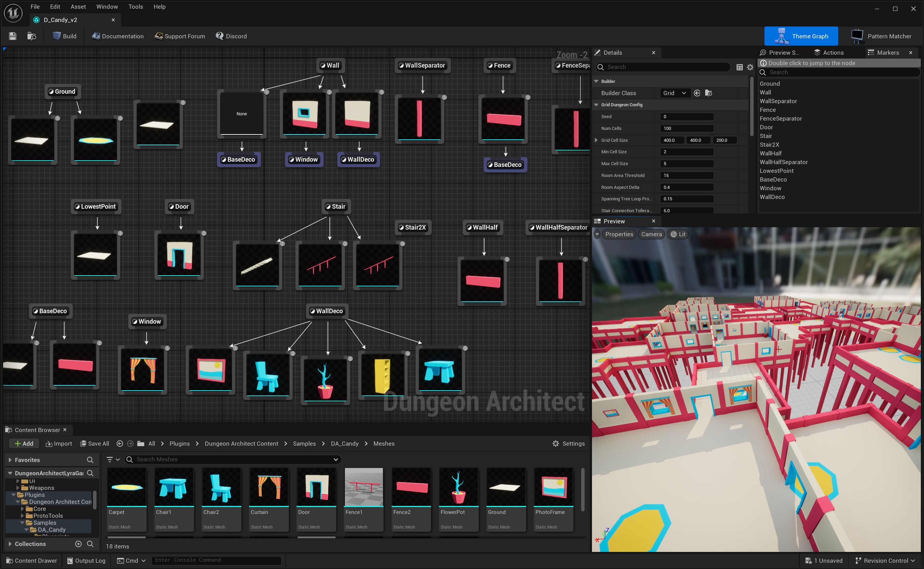Open the Revision Control menu

885,561
